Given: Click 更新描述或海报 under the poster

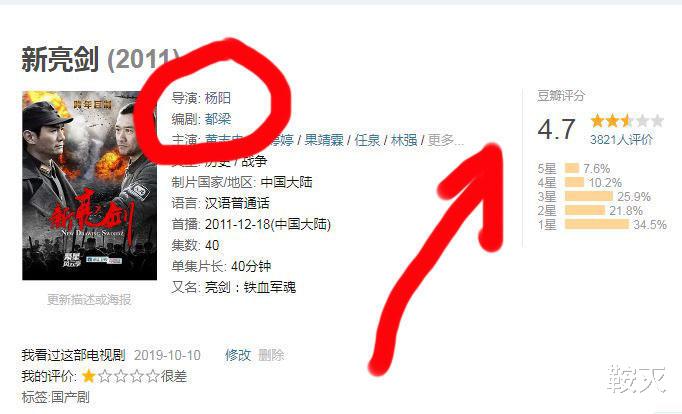Looking at the screenshot, I should (89, 299).
